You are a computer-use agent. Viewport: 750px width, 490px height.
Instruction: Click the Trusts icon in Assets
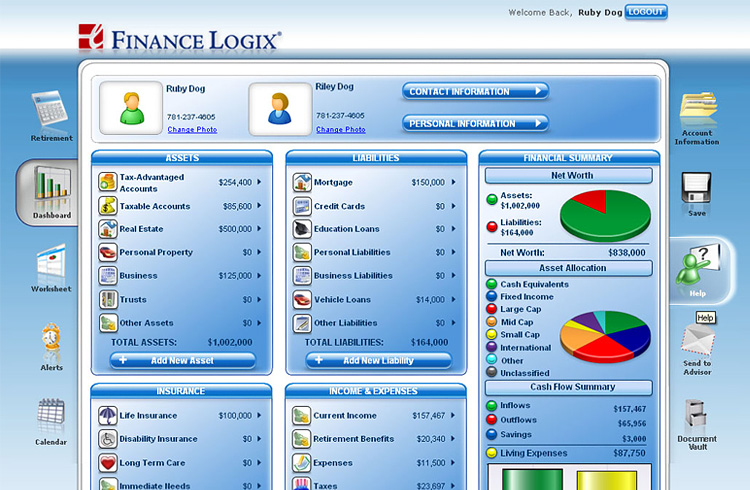point(108,300)
